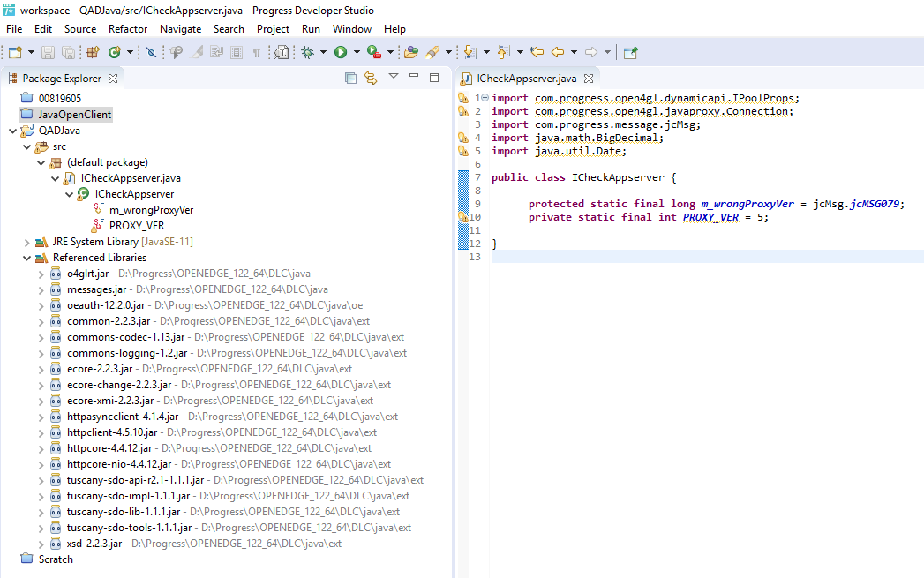Click the warning marker on line 10
The image size is (924, 578).
click(x=463, y=217)
